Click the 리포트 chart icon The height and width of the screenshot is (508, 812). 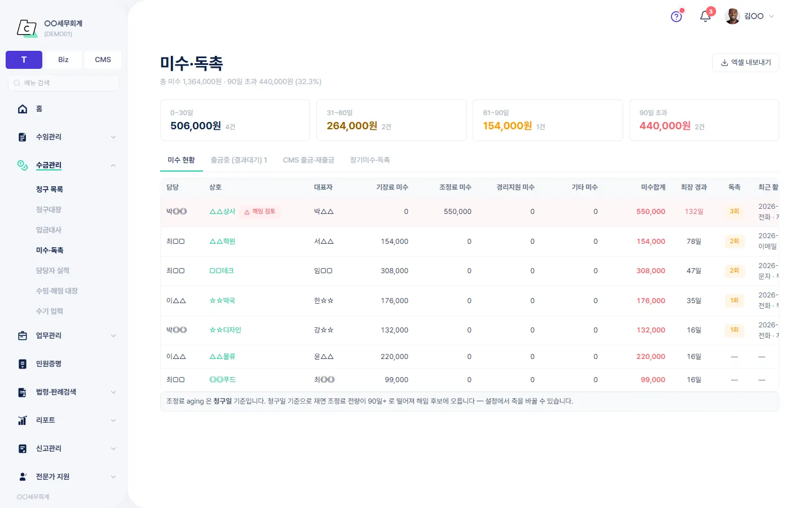(x=23, y=421)
